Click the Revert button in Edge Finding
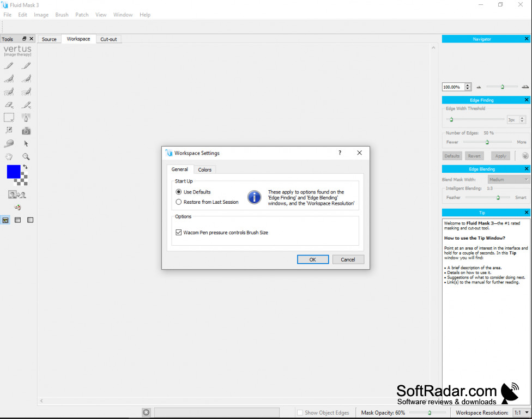The height and width of the screenshot is (419, 532). tap(474, 156)
